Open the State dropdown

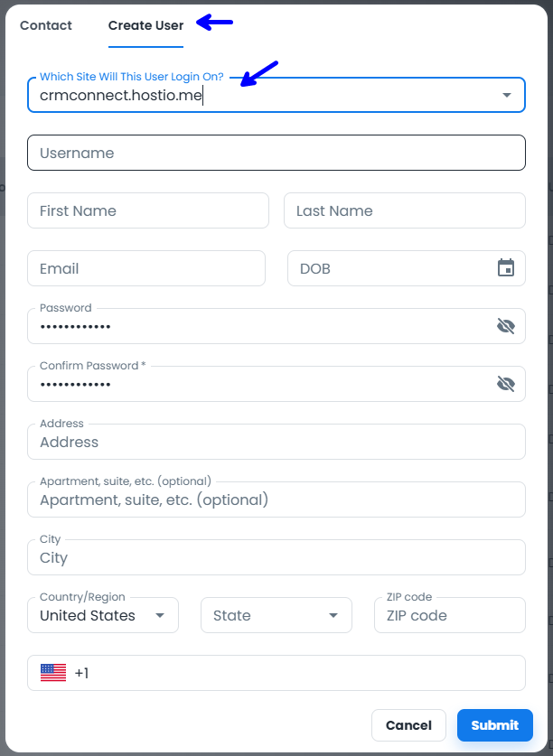(x=276, y=615)
